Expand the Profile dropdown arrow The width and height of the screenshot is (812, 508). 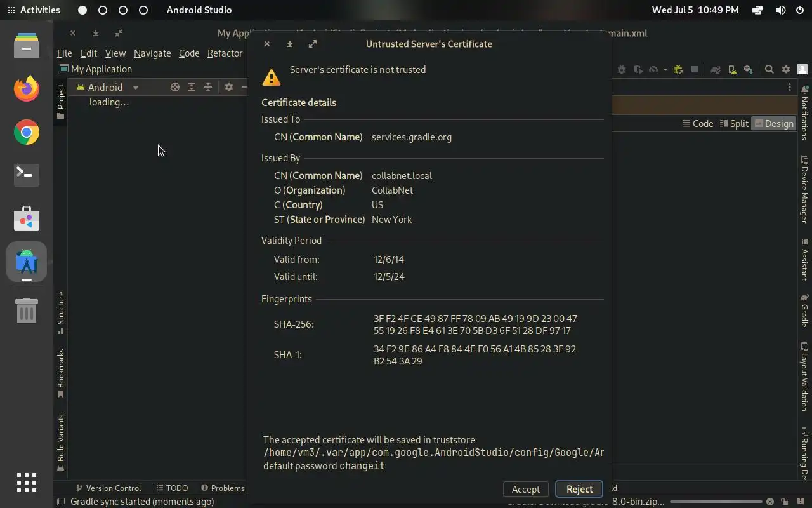[x=665, y=69]
